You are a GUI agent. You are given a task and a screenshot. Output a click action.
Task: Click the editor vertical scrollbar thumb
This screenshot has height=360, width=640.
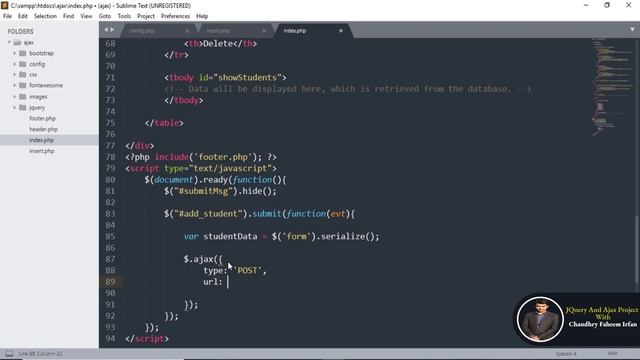(636, 249)
